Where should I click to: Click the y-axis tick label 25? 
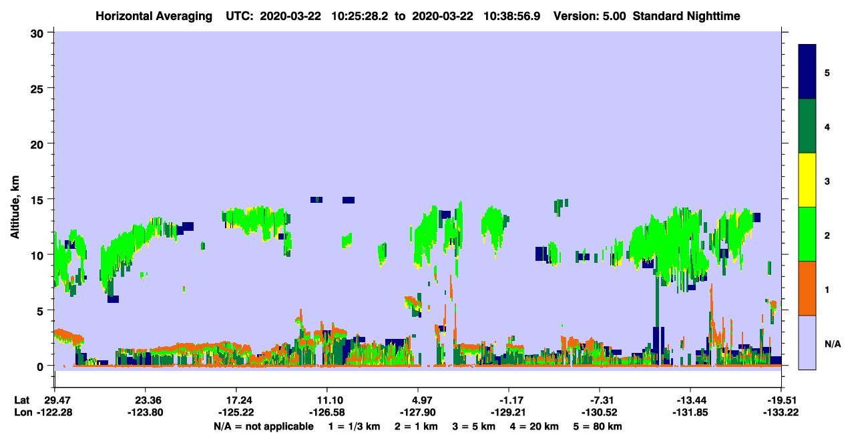tap(39, 88)
